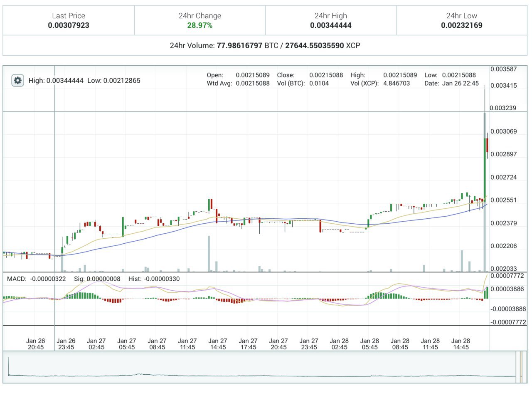Click the Jan 27 14:45 time axis label
The height and width of the screenshot is (393, 532).
218,344
